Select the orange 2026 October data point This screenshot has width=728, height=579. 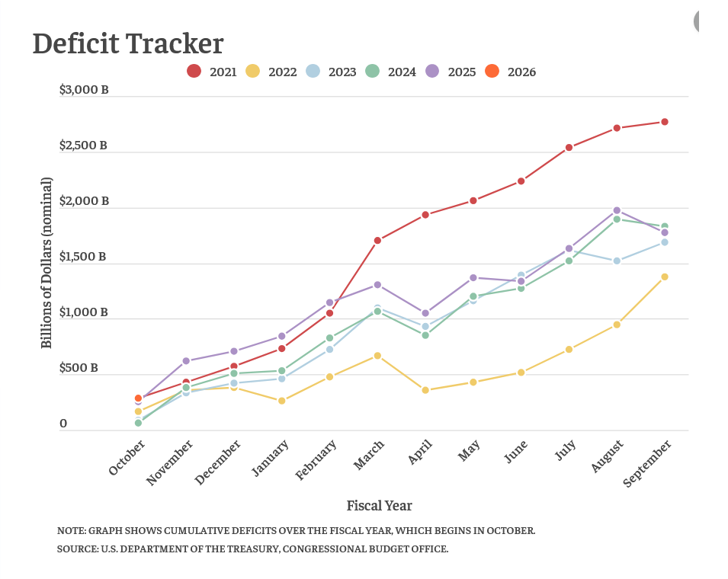[138, 398]
